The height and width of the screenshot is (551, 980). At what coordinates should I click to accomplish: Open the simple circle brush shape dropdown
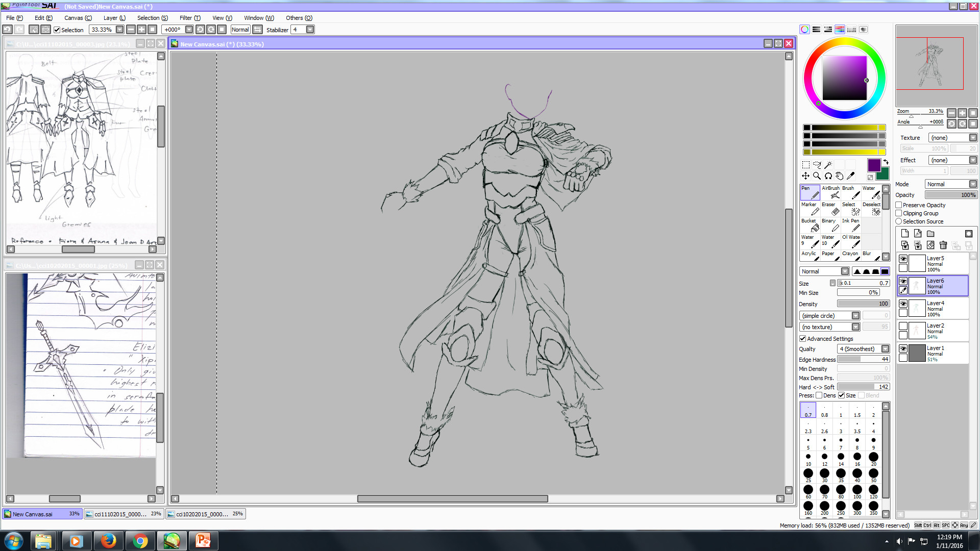(856, 315)
